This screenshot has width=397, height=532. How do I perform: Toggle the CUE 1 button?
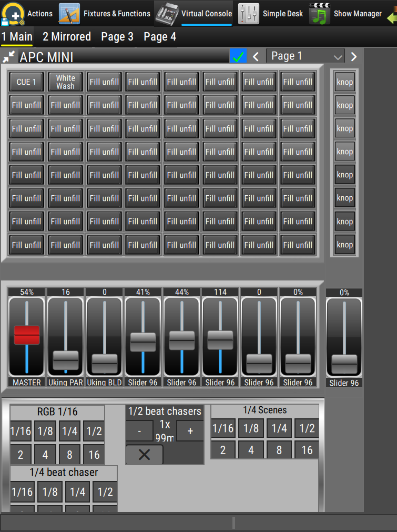click(26, 82)
